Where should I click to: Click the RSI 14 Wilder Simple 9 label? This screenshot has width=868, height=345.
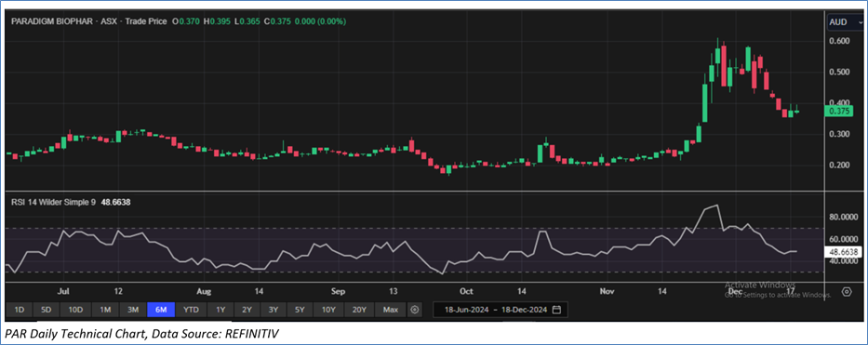(54, 203)
